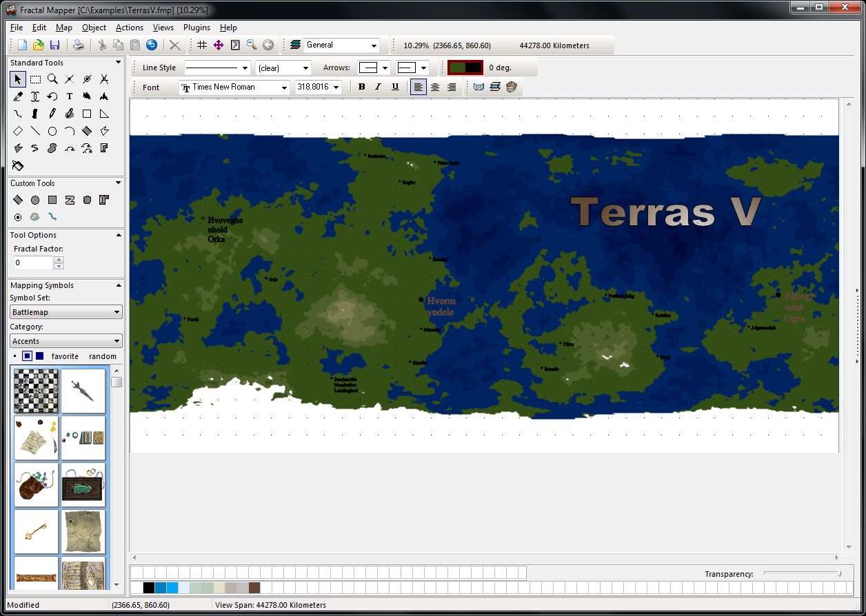Image resolution: width=866 pixels, height=616 pixels.
Task: Open the Actions menu
Action: click(130, 28)
